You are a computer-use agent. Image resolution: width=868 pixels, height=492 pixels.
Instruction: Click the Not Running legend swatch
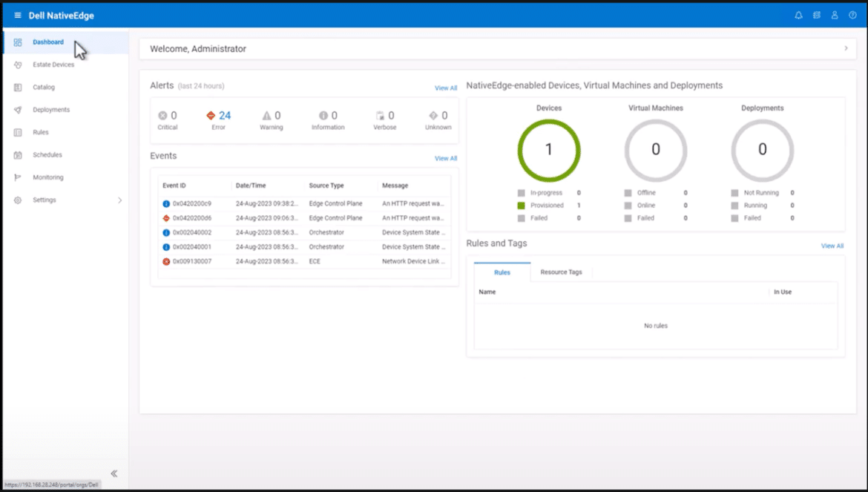pos(734,193)
